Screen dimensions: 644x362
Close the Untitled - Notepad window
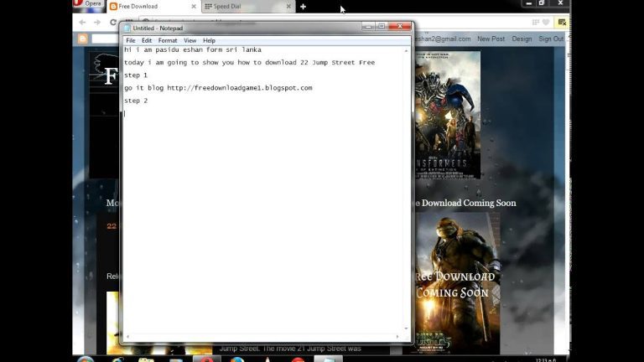pos(400,26)
